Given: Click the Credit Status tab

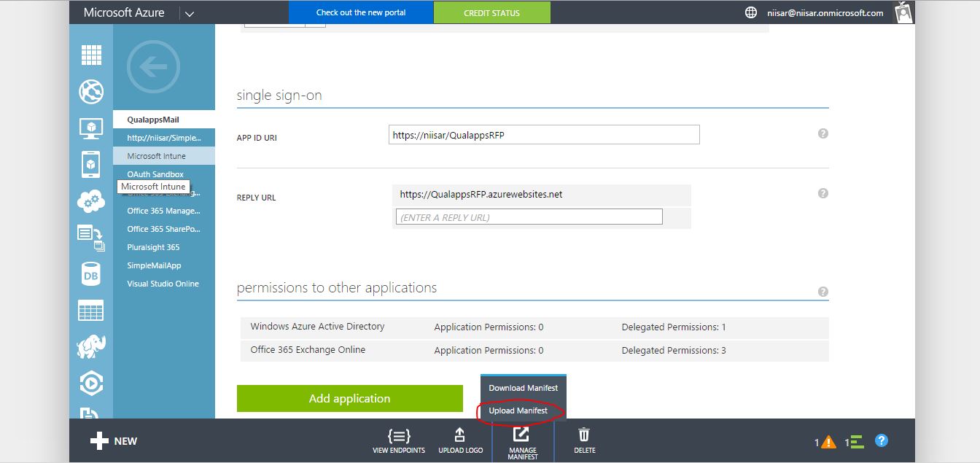Looking at the screenshot, I should (492, 12).
